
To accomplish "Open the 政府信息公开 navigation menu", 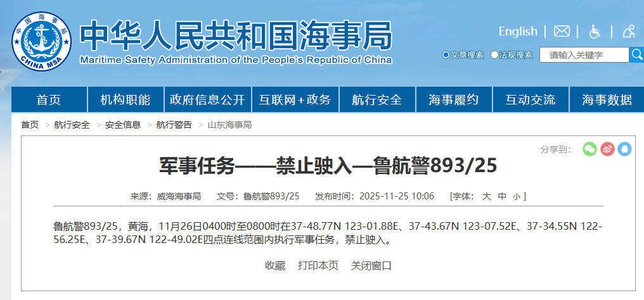I will pyautogui.click(x=207, y=100).
